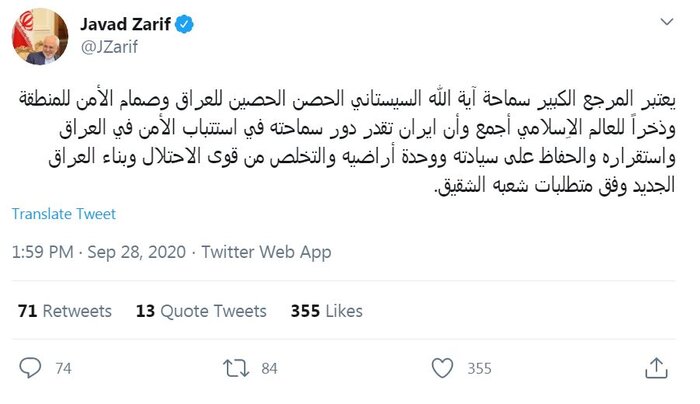The height and width of the screenshot is (404, 700).
Task: Open the Twitter Web App source link
Action: tap(266, 253)
